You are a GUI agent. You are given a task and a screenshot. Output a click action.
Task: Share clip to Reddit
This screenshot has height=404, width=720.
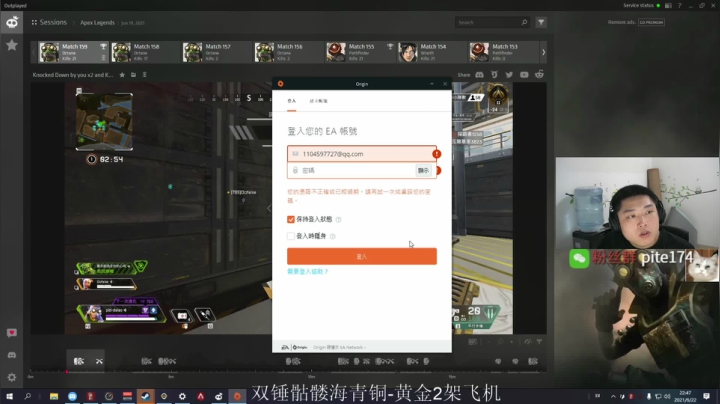point(539,75)
